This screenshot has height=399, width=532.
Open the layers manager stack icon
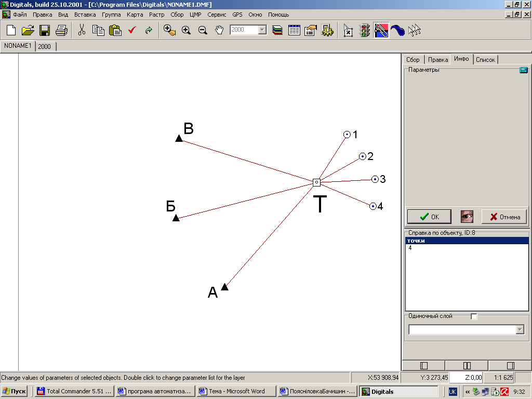point(277,30)
